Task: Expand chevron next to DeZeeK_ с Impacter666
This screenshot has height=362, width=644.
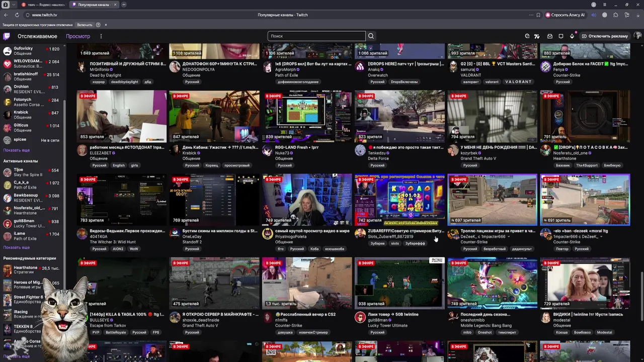Action: 508,237
